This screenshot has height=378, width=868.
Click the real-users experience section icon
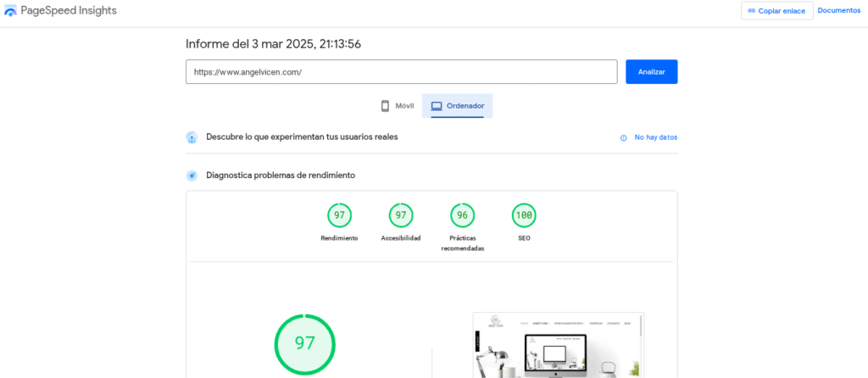pyautogui.click(x=192, y=137)
